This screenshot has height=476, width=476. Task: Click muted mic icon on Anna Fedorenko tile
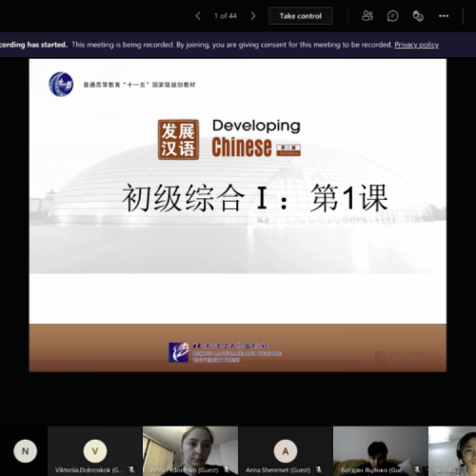click(227, 469)
